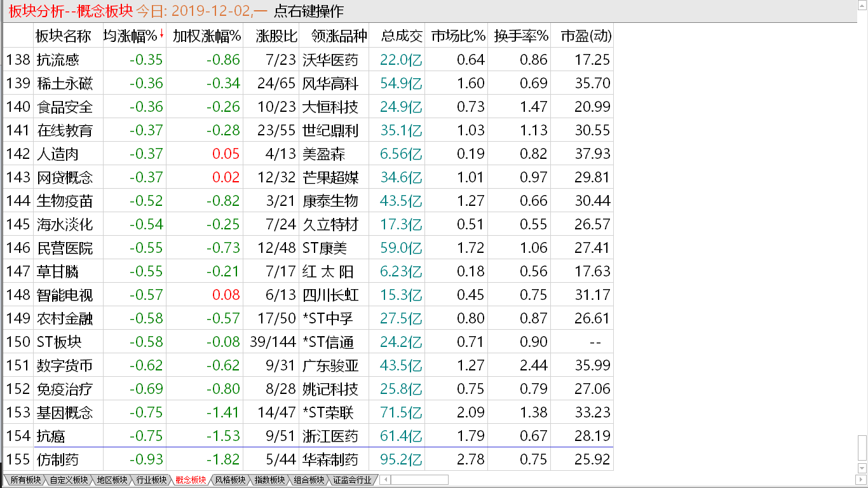868x488 pixels.
Task: Click leading stock ST康美
Action: (325, 248)
